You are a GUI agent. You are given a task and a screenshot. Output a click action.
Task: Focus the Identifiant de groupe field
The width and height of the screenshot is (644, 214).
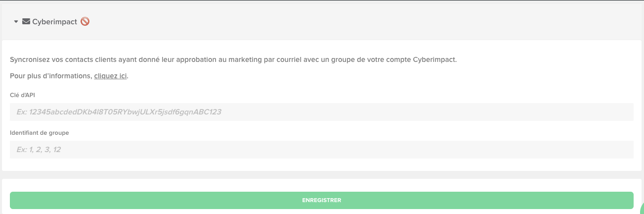tap(321, 150)
